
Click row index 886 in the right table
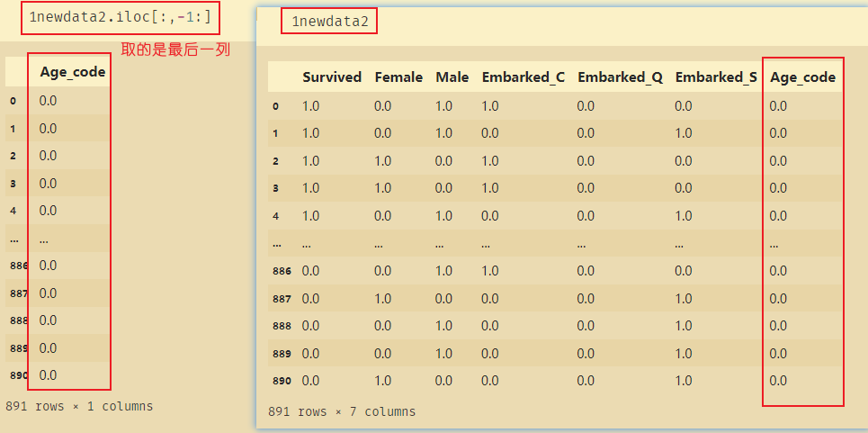click(x=282, y=271)
